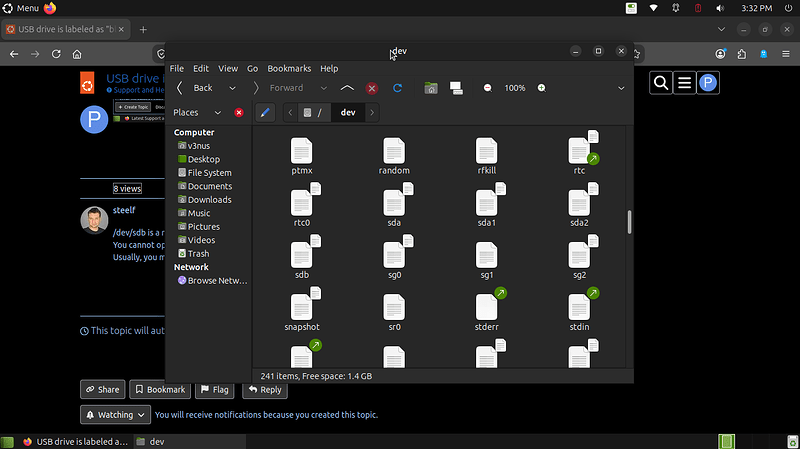This screenshot has width=800, height=449.
Task: Select the sda device file
Action: point(394,205)
